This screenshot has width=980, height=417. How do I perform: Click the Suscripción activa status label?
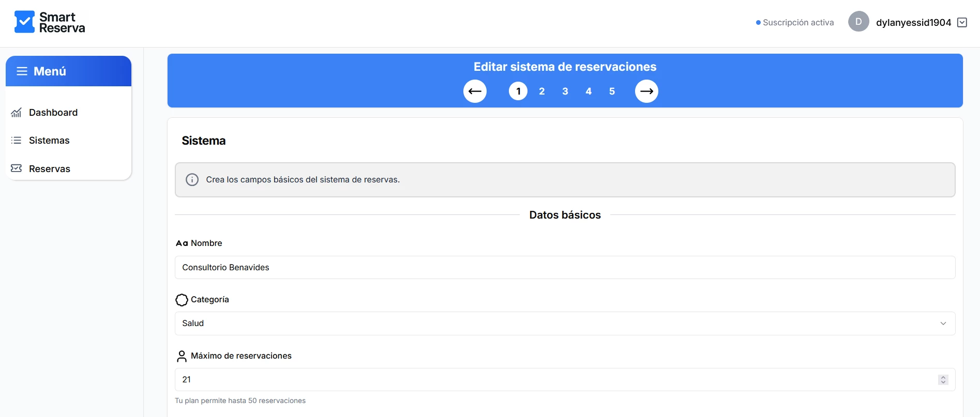(798, 23)
